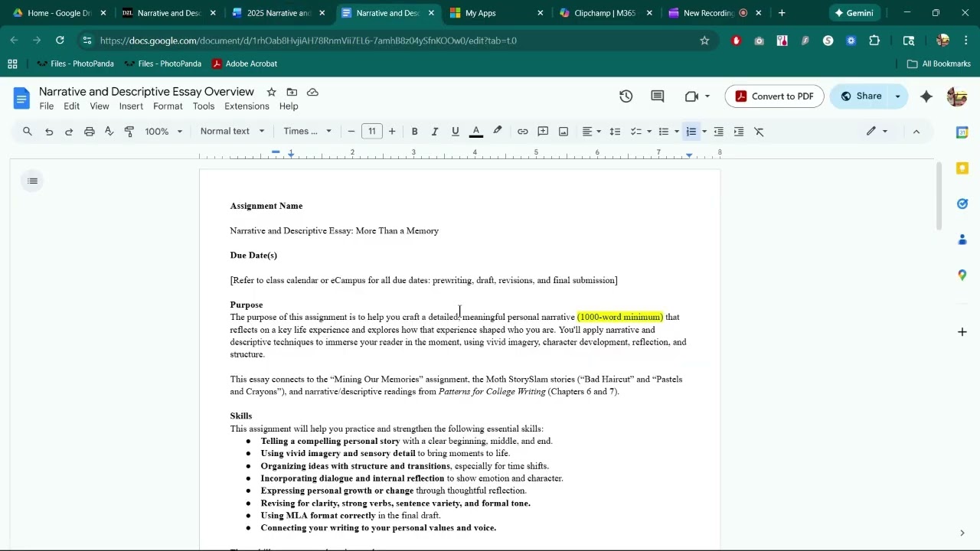Toggle italic formatting

(x=435, y=132)
